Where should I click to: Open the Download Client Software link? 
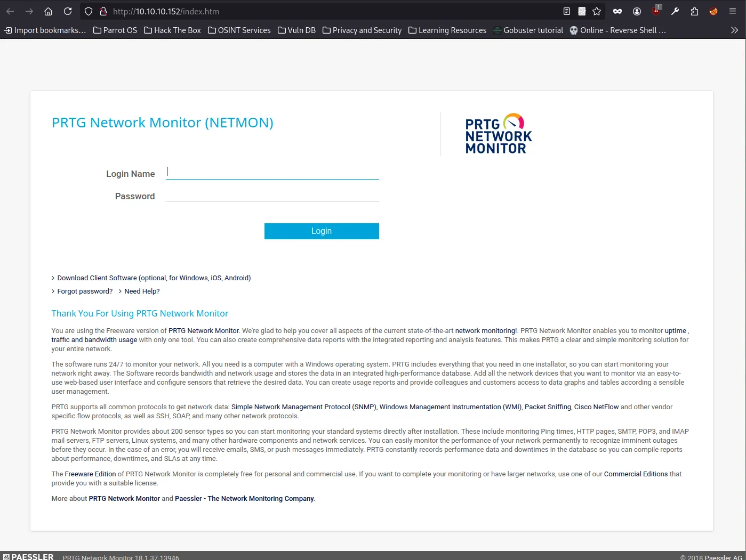154,278
